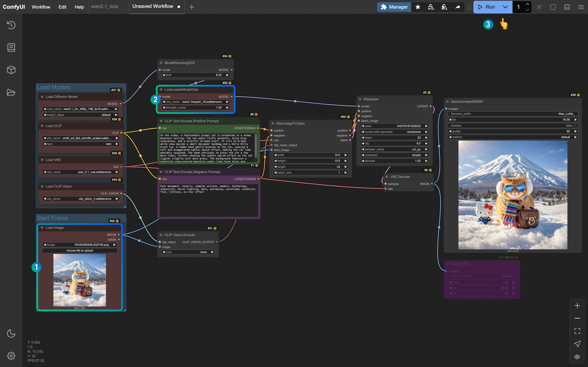The image size is (588, 367).
Task: Open the queue history sidebar icon
Action: (11, 25)
